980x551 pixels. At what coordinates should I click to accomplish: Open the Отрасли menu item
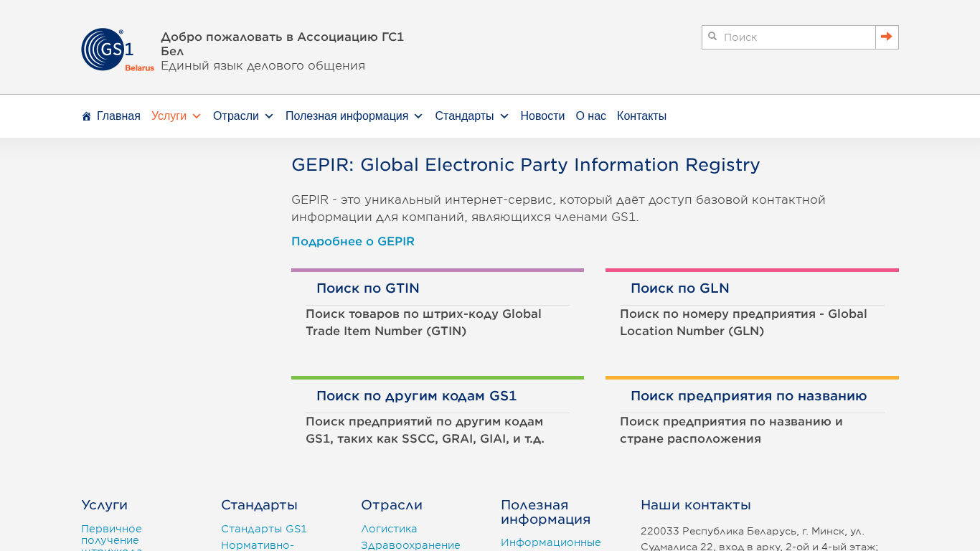(x=235, y=116)
